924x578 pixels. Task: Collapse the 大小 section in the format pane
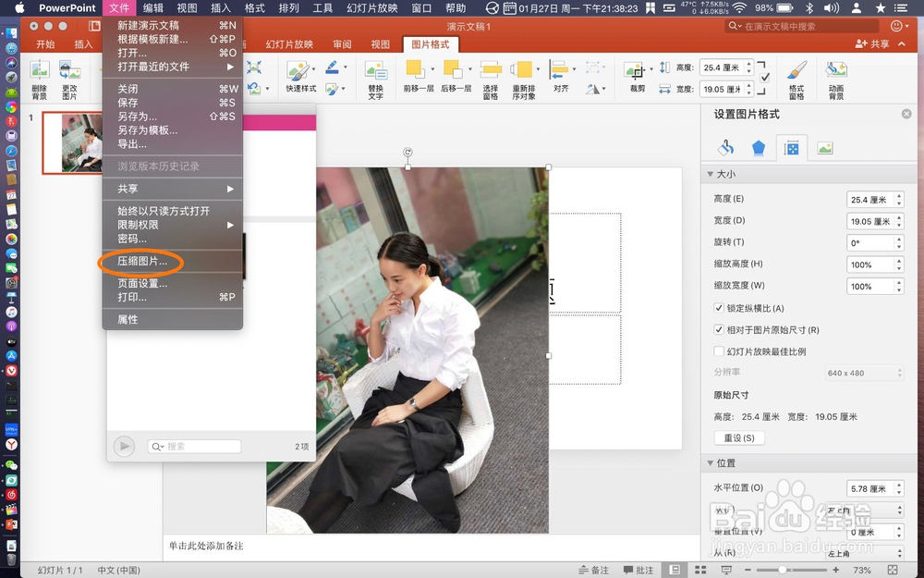pyautogui.click(x=711, y=174)
